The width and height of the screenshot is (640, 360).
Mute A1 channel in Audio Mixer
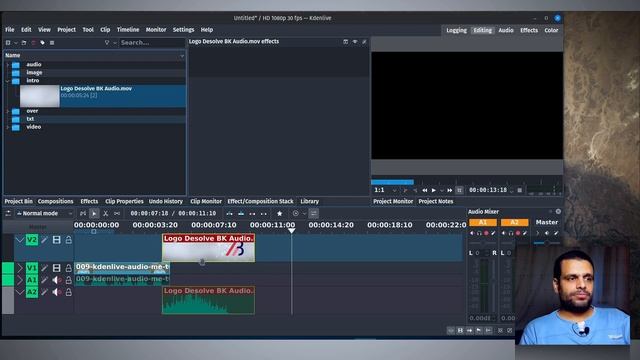[x=472, y=233]
